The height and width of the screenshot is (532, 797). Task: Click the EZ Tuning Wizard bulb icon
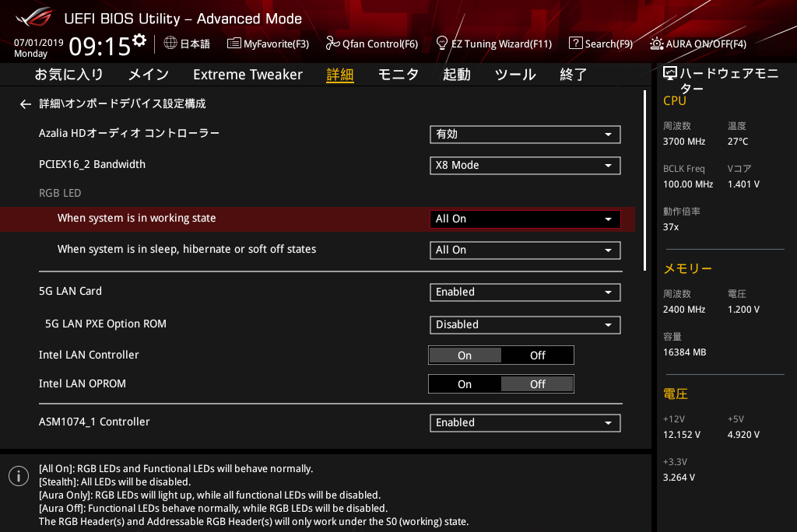442,44
